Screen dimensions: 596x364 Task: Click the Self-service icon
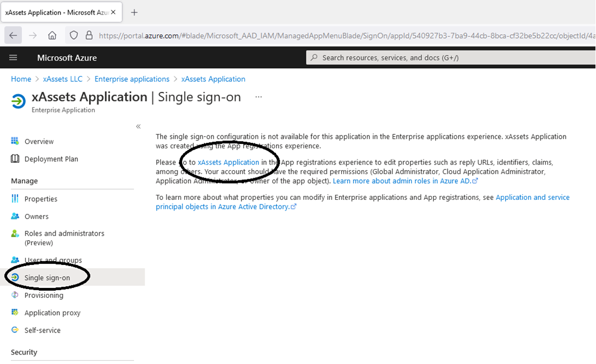pos(15,330)
